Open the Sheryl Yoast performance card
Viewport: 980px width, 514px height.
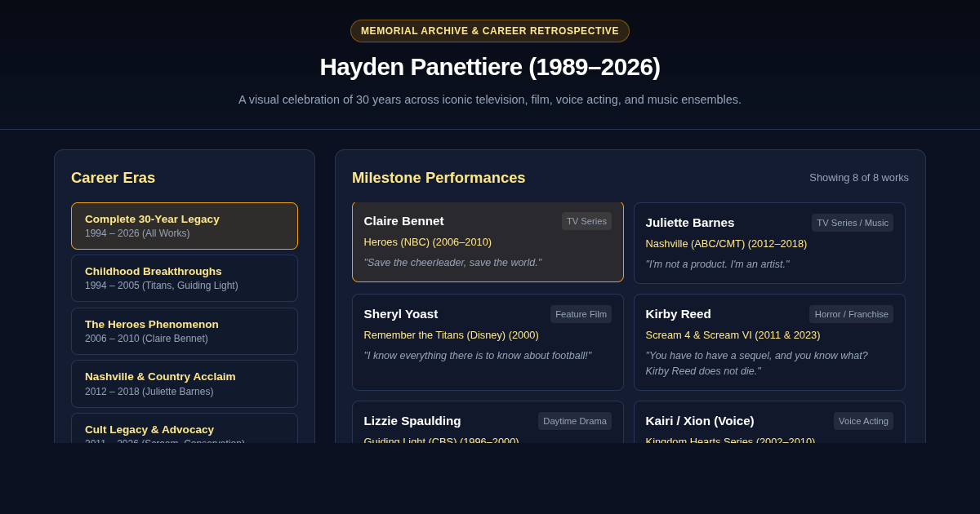[x=488, y=342]
